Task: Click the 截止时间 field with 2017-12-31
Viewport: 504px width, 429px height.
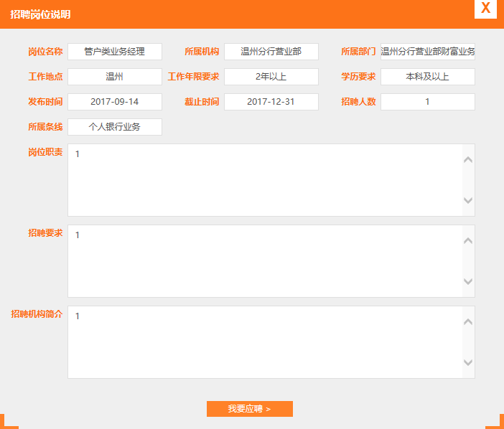Action: tap(271, 102)
